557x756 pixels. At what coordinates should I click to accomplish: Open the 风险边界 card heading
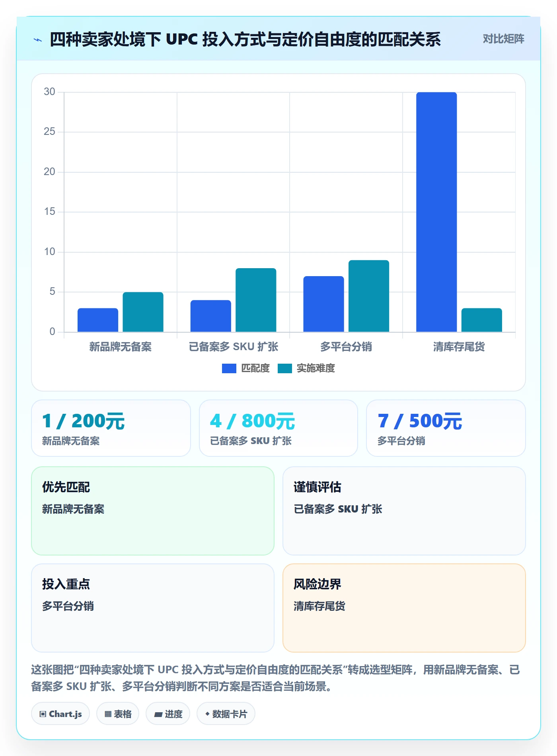(317, 584)
